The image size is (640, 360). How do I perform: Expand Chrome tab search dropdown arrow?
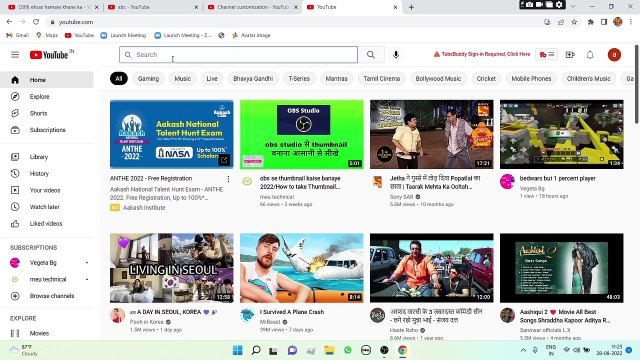573,7
